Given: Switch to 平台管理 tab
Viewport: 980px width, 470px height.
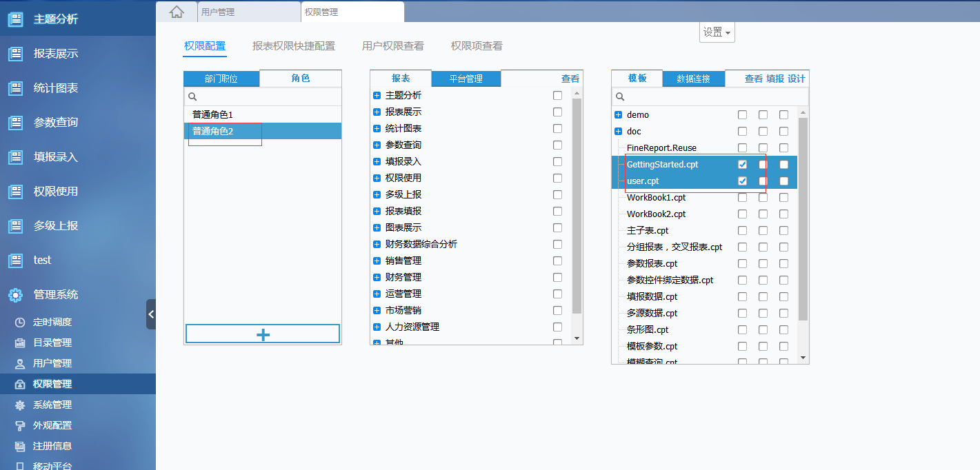Looking at the screenshot, I should coord(466,79).
